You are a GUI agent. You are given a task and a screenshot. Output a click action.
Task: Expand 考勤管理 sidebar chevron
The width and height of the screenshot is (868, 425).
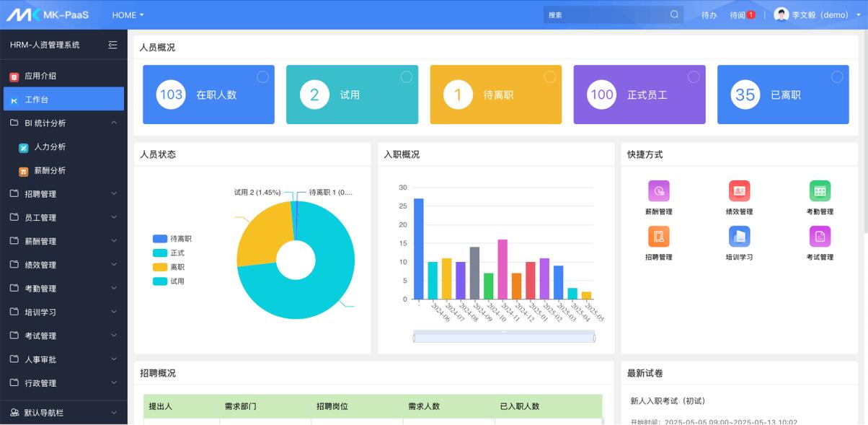coord(114,288)
